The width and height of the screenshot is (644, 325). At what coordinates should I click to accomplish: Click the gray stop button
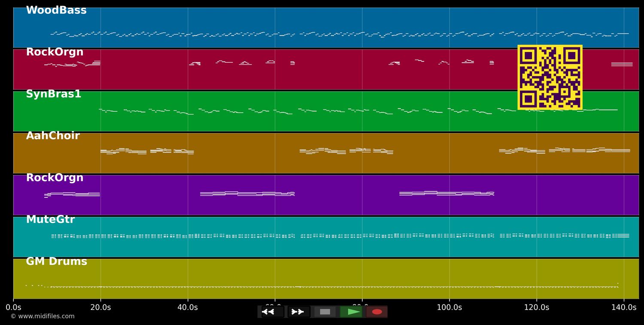(x=325, y=312)
